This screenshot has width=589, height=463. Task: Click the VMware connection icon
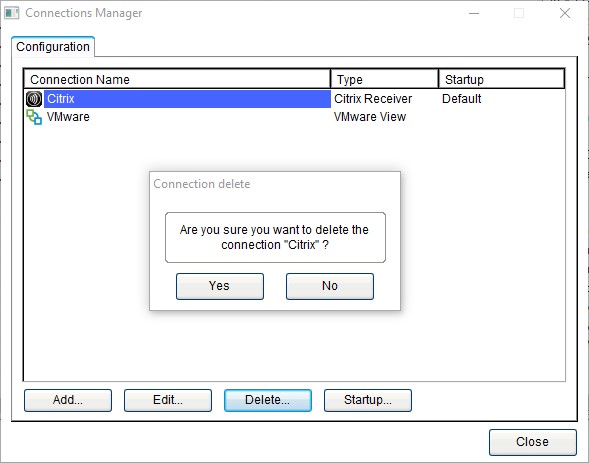pos(34,117)
